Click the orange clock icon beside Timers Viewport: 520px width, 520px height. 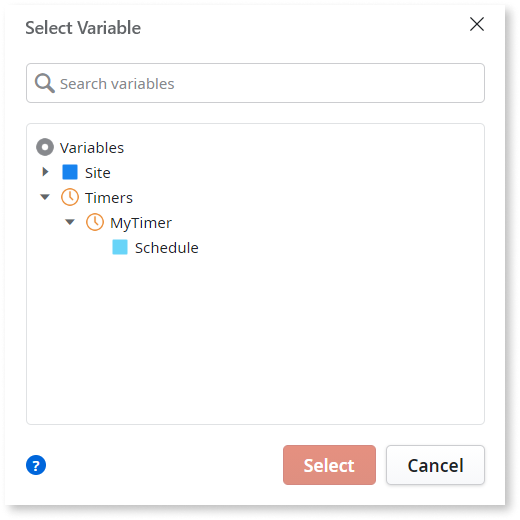[x=70, y=197]
